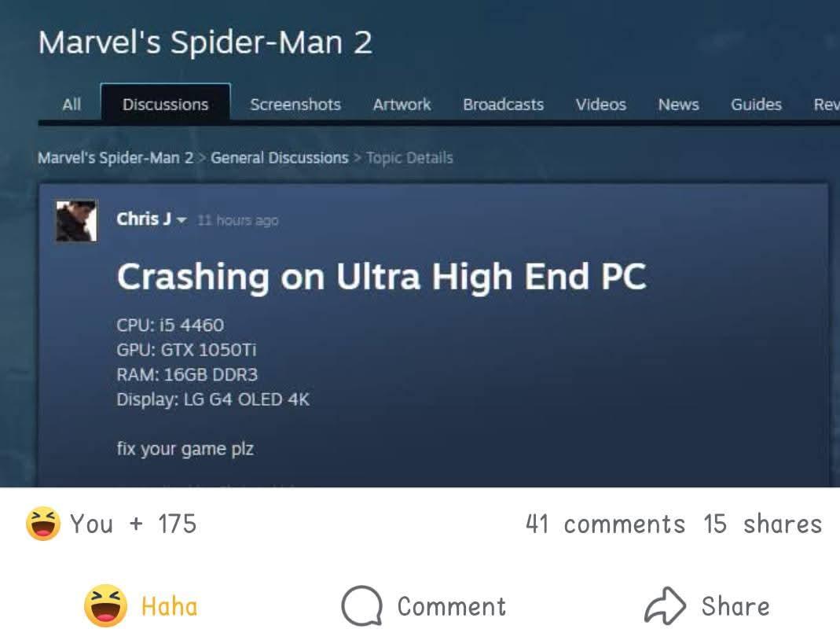Image resolution: width=840 pixels, height=640 pixels.
Task: Select the Guides tab
Action: tap(757, 104)
